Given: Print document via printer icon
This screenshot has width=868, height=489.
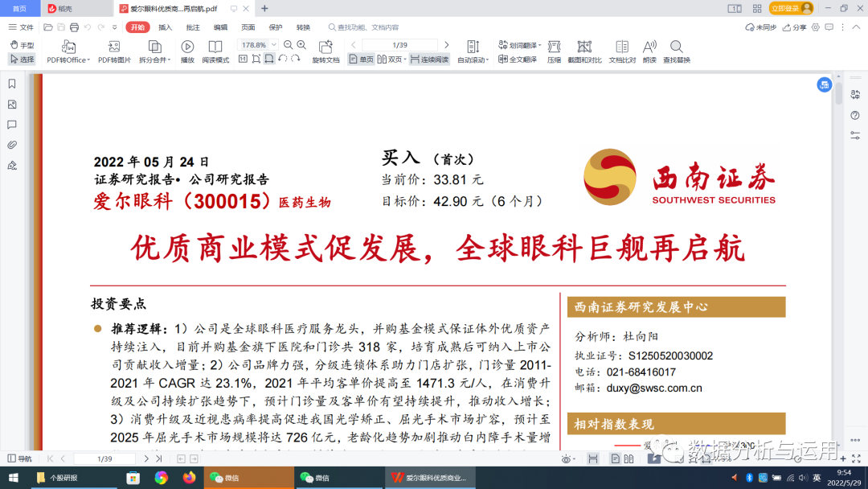Looking at the screenshot, I should point(74,27).
